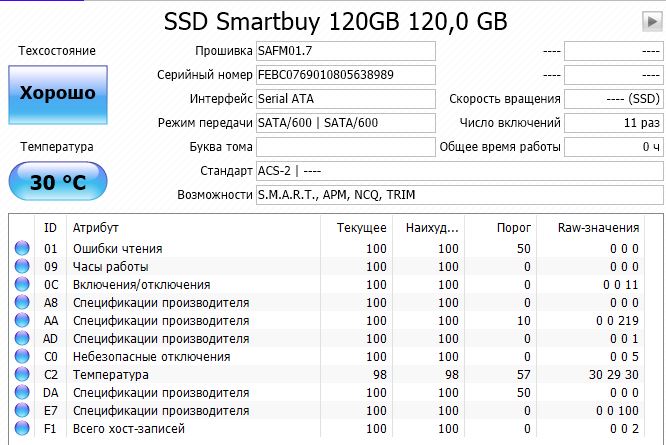This screenshot has height=445, width=666.
Task: Click the status orb for Включения/отключения
Action: (x=22, y=284)
